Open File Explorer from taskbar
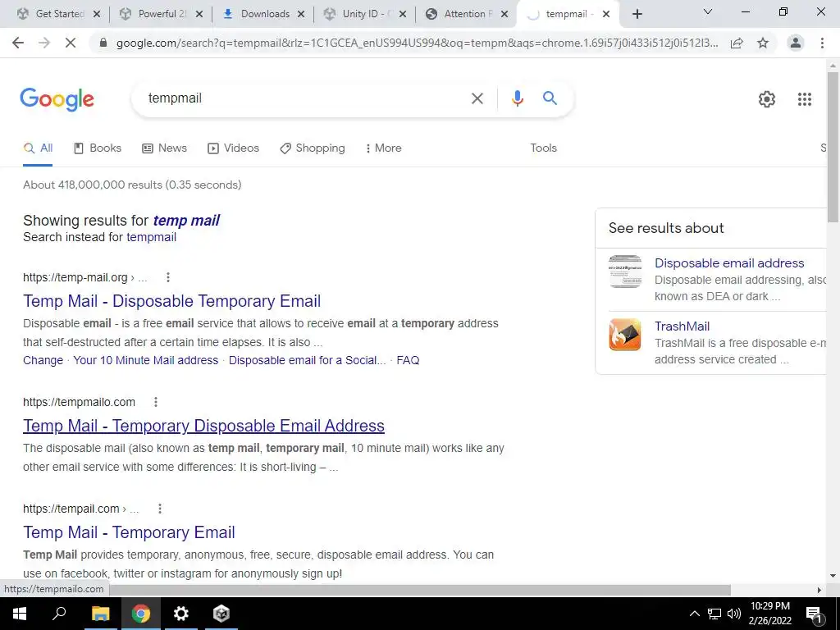 coord(100,614)
